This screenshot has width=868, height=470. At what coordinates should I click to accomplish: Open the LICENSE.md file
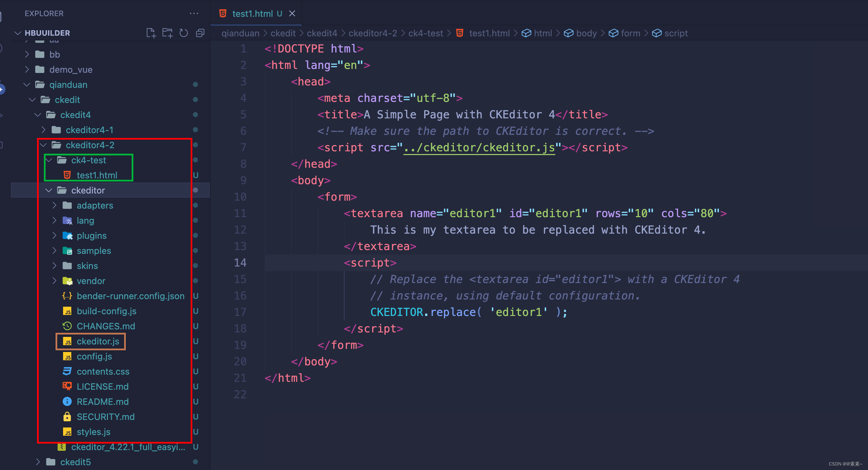tap(102, 387)
